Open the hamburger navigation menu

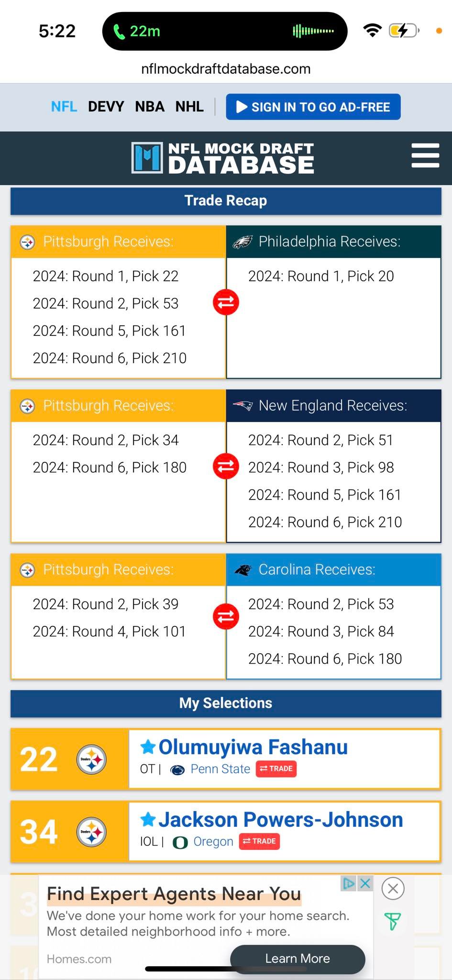[x=425, y=156]
